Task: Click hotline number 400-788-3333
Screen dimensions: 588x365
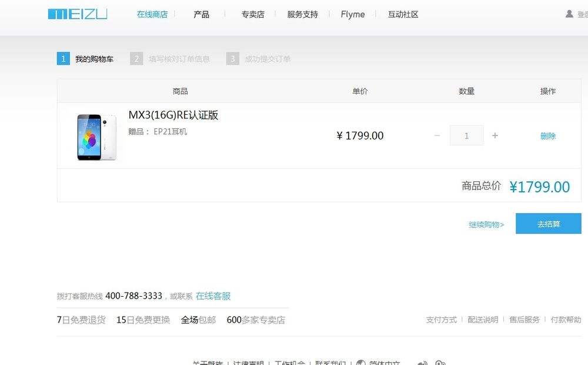Action: (134, 296)
